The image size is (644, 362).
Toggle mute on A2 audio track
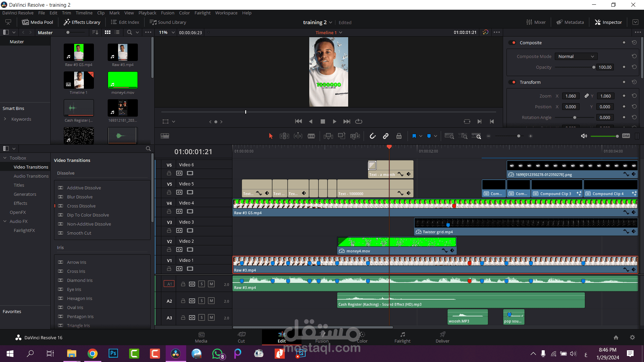(x=211, y=301)
